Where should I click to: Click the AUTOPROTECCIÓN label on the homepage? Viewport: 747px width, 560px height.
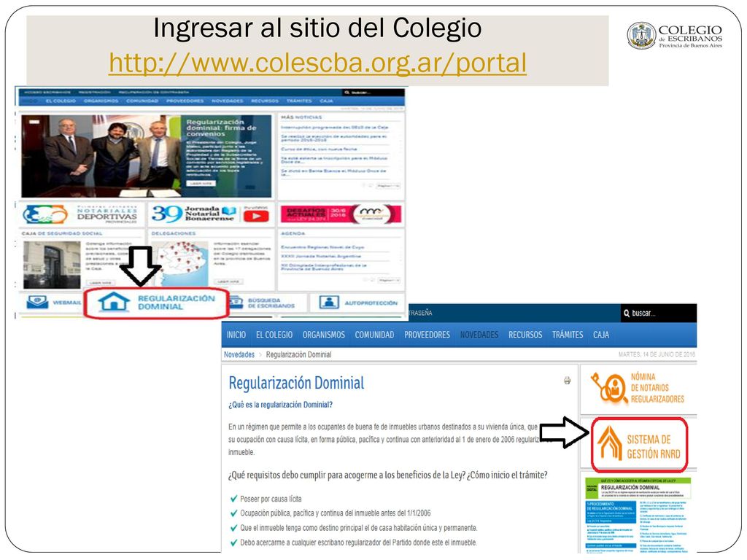pyautogui.click(x=371, y=303)
